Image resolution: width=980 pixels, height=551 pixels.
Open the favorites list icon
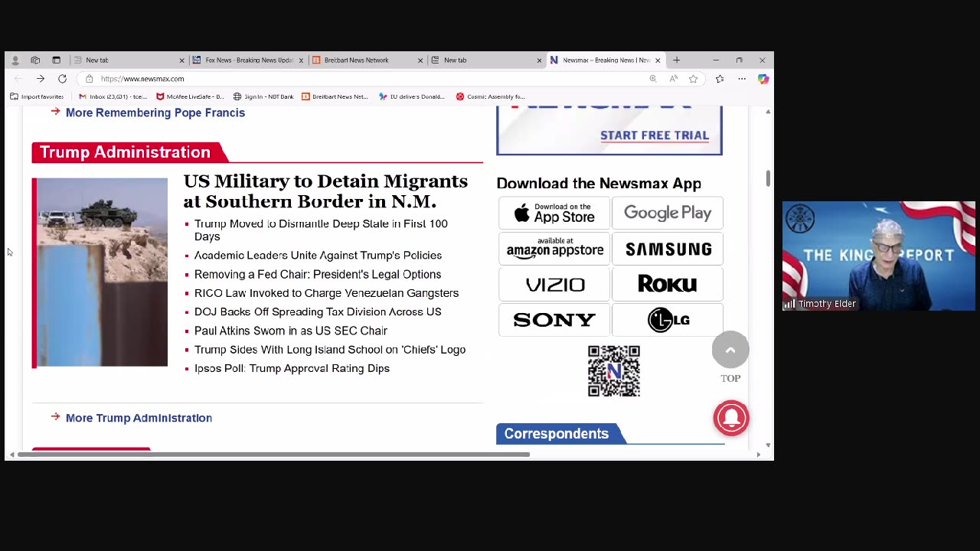click(720, 79)
